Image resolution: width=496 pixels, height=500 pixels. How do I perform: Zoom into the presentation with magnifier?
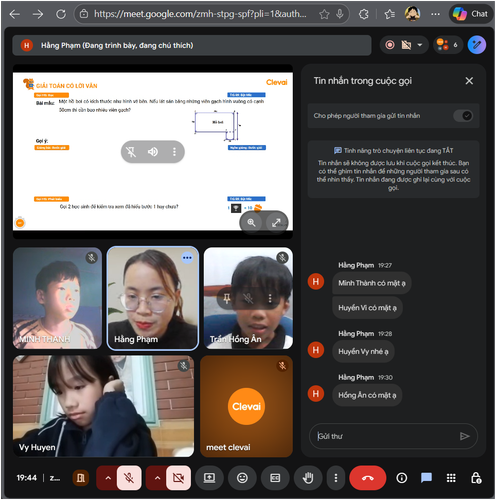point(251,223)
